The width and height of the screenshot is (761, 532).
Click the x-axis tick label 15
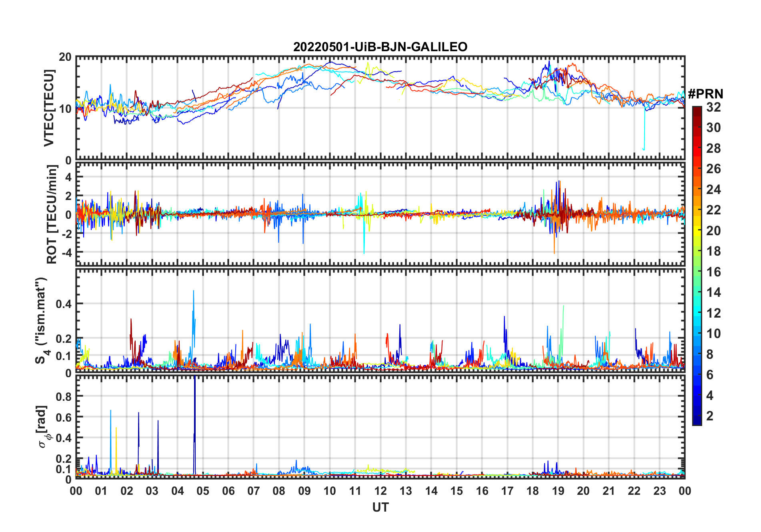pos(457,491)
